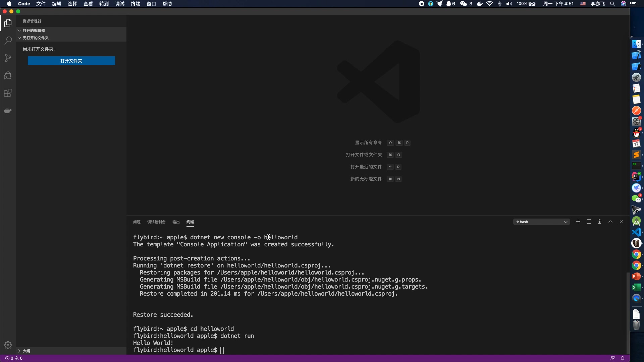Click the 打开文件夹 button
Screen dimensions: 644x362
click(71, 61)
